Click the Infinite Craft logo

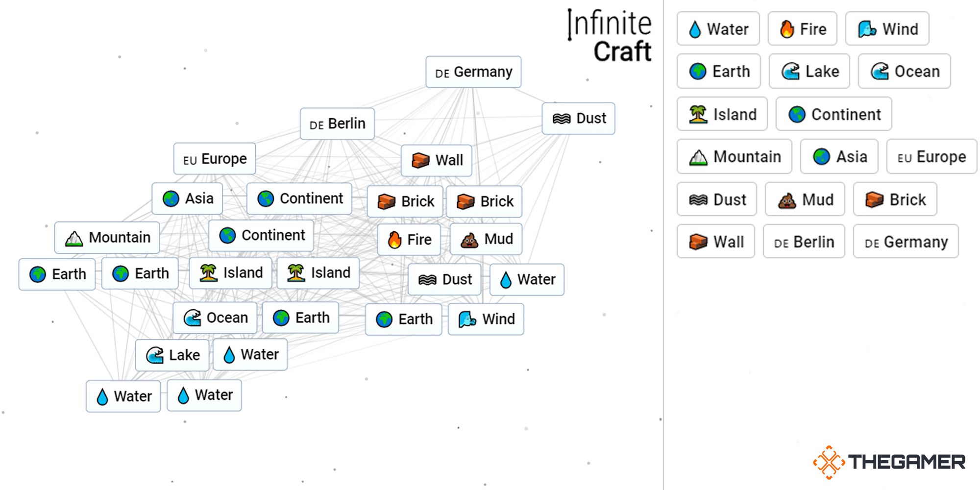pos(610,37)
